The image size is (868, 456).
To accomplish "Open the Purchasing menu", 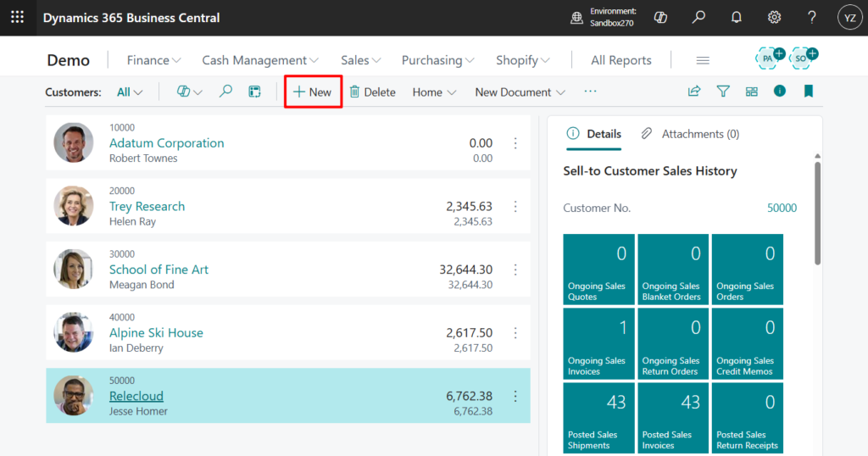I will coord(437,60).
